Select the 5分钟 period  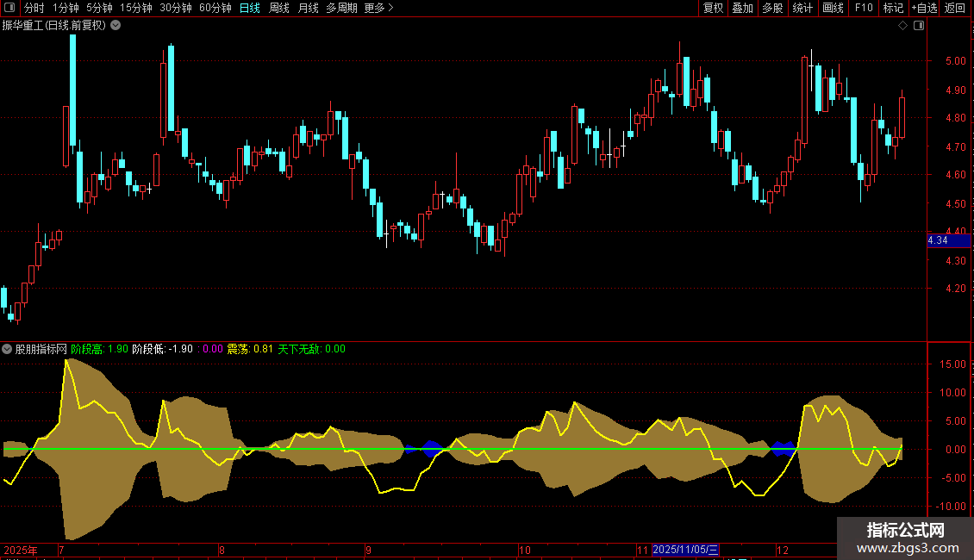99,8
